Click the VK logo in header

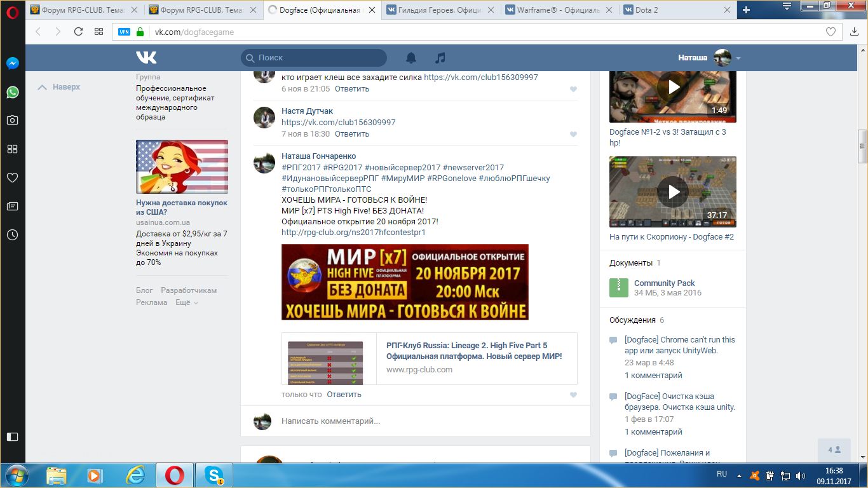(146, 58)
